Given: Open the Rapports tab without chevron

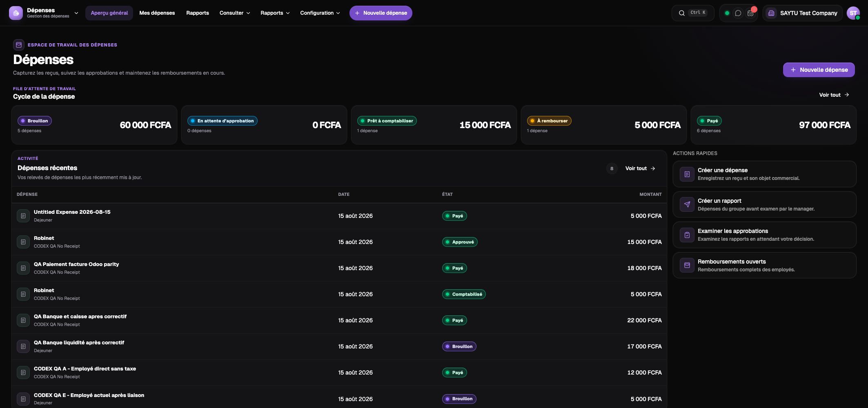Looking at the screenshot, I should coord(198,13).
